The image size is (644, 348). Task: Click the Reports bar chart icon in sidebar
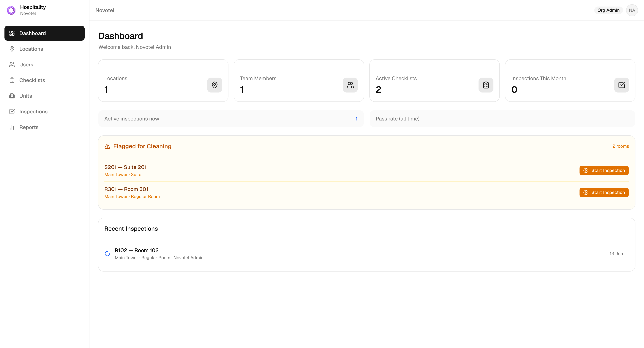tap(12, 127)
